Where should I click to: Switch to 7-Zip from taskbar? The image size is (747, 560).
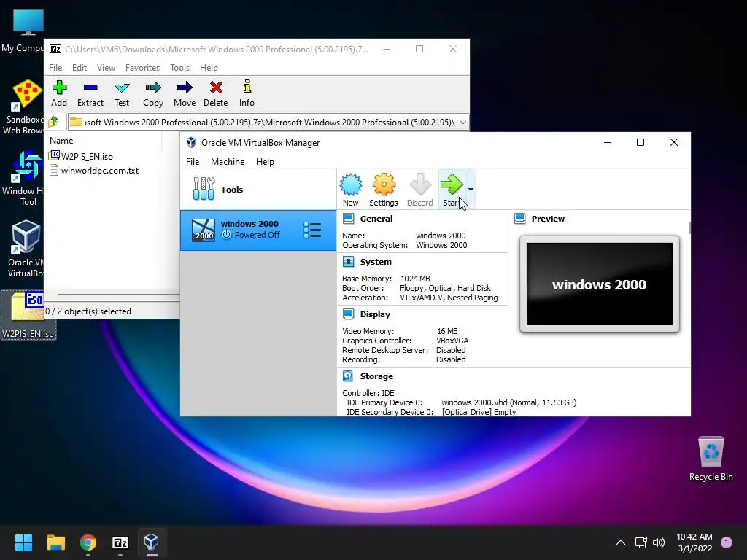click(x=120, y=542)
